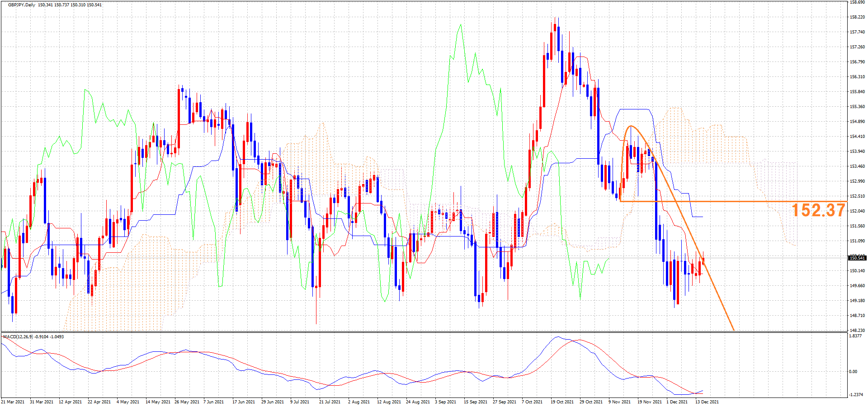Click the 17 Jun 2021 date label

[244, 402]
